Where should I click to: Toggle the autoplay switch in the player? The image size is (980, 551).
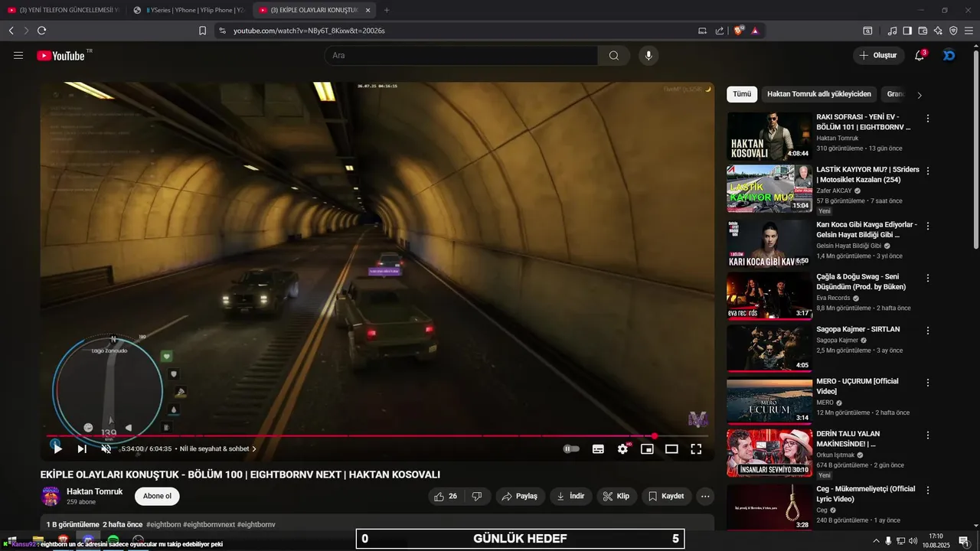[x=571, y=449]
